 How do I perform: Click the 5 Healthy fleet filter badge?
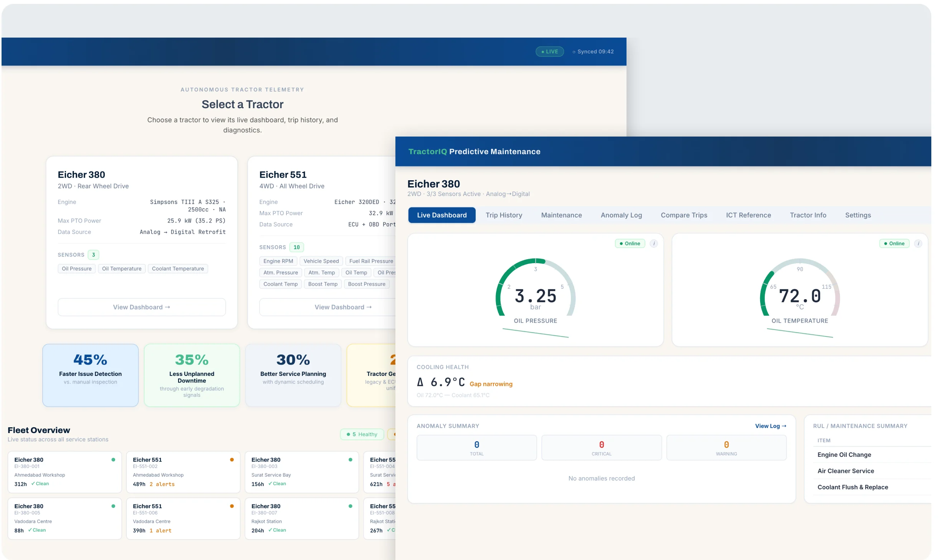362,434
